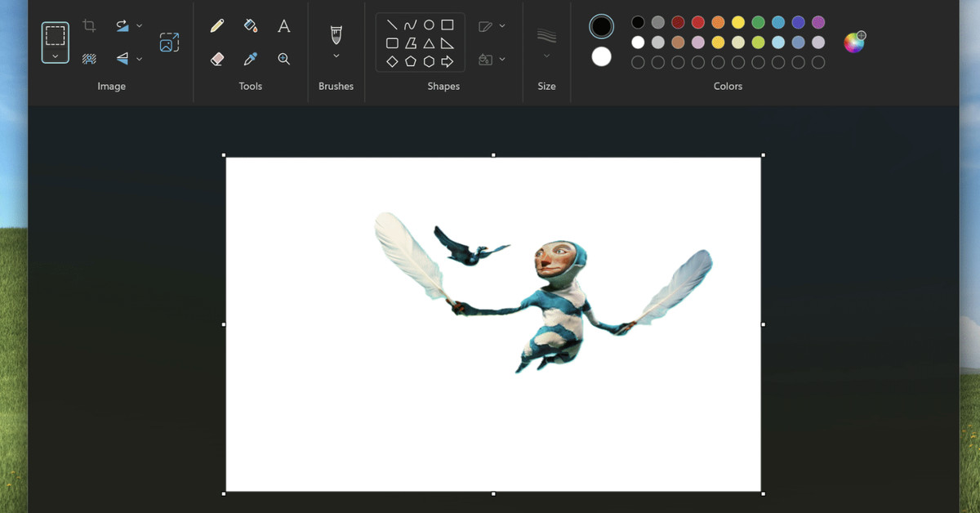Image resolution: width=980 pixels, height=513 pixels.
Task: Pick the Arrow shape
Action: point(448,59)
